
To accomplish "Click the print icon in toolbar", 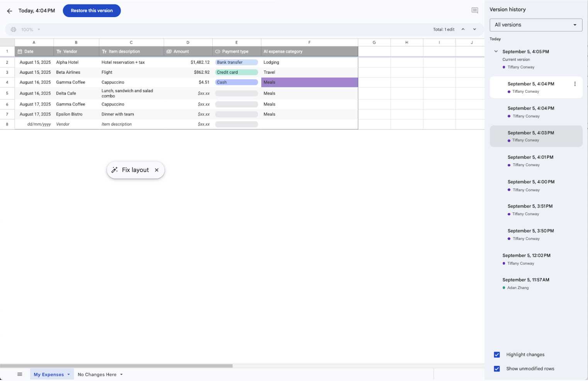I will tap(14, 29).
